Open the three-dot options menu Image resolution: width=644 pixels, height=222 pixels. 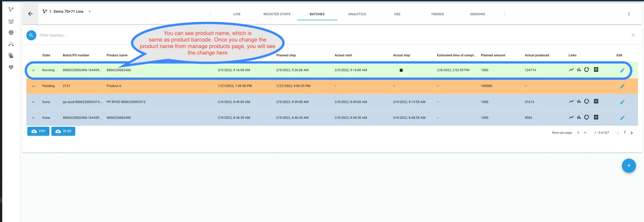pos(629,14)
